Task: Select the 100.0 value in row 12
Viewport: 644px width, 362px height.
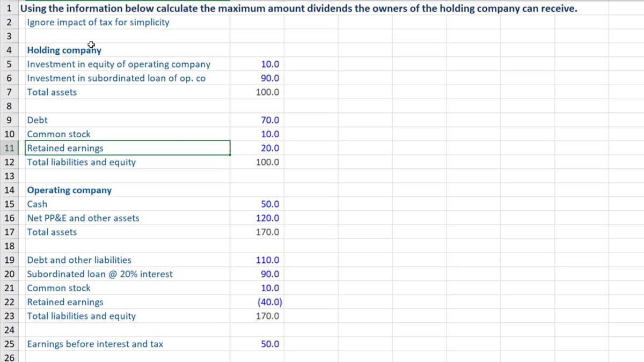Action: (268, 162)
